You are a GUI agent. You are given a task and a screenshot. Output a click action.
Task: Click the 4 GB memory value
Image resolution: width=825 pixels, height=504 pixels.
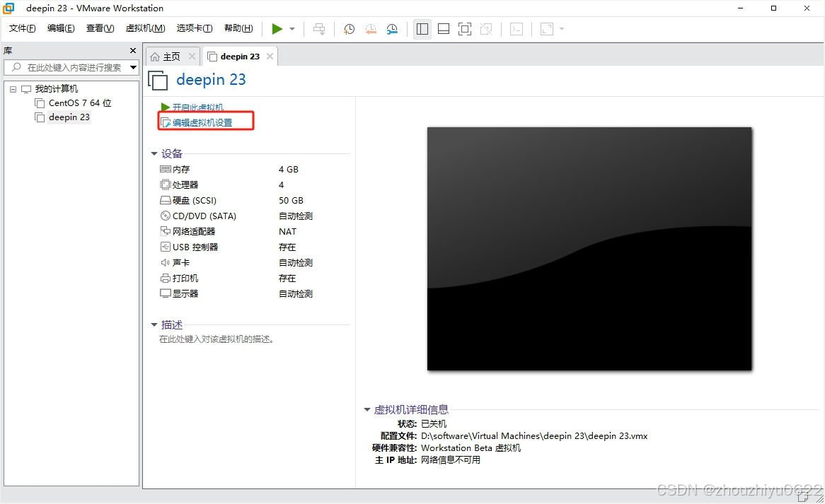pyautogui.click(x=289, y=169)
